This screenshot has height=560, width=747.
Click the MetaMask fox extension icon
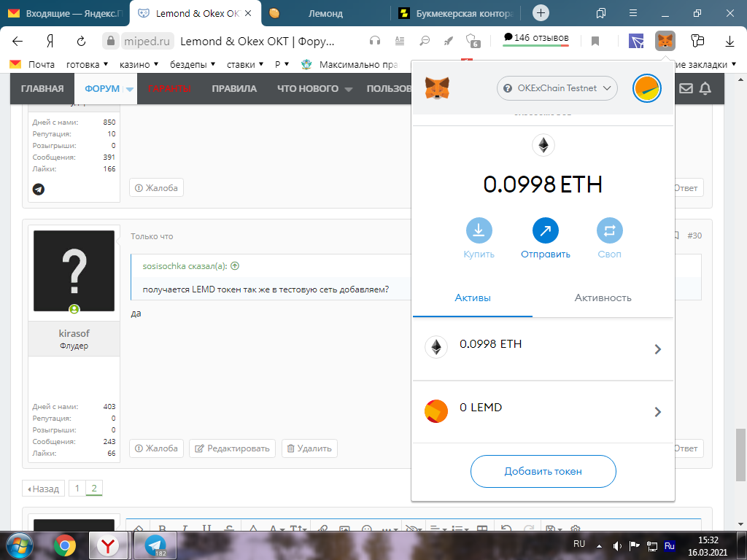point(665,41)
